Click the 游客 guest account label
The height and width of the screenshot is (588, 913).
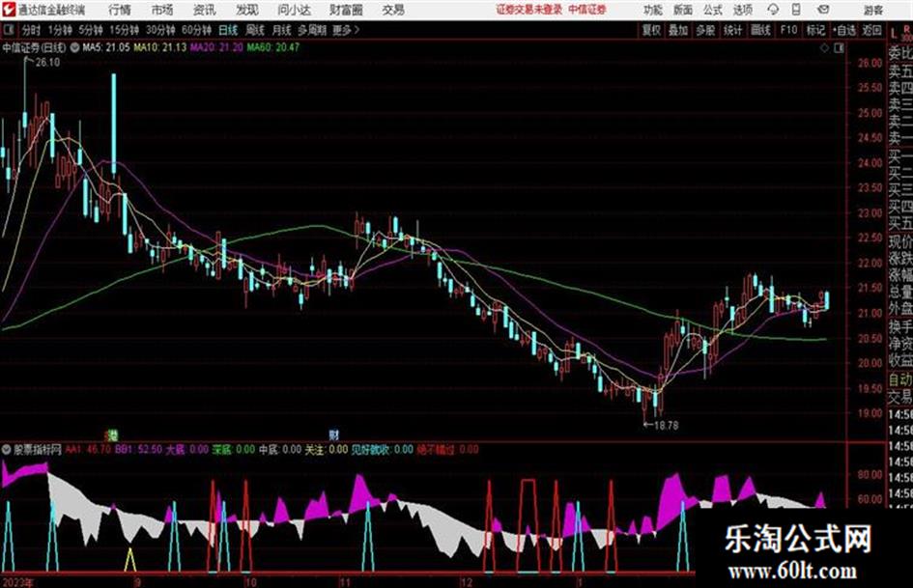[x=872, y=10]
